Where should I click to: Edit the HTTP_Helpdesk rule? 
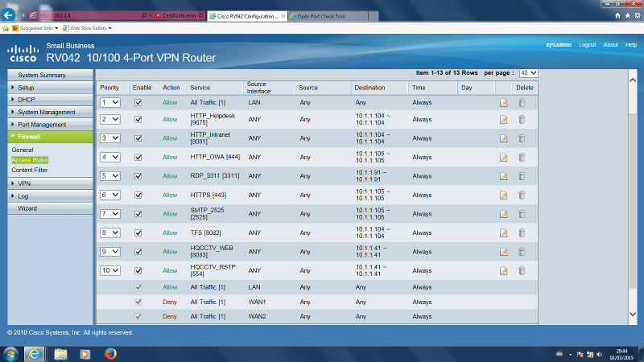click(x=504, y=119)
